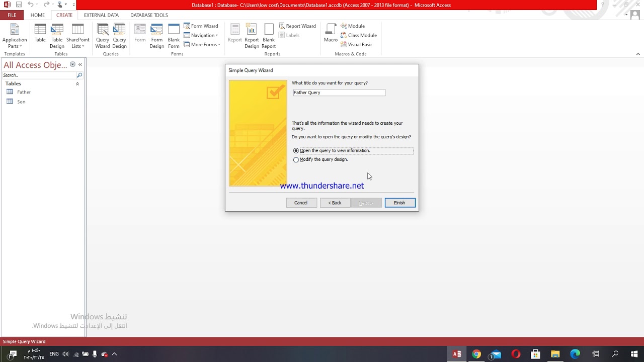
Task: Open Microsoft Edge from taskbar
Action: (575, 354)
